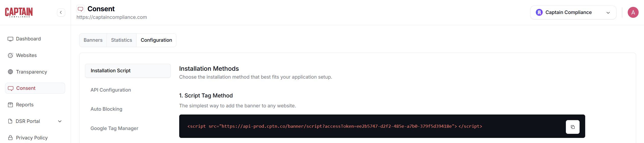Switch to the Banners tab
This screenshot has height=143, width=644.
[x=93, y=40]
